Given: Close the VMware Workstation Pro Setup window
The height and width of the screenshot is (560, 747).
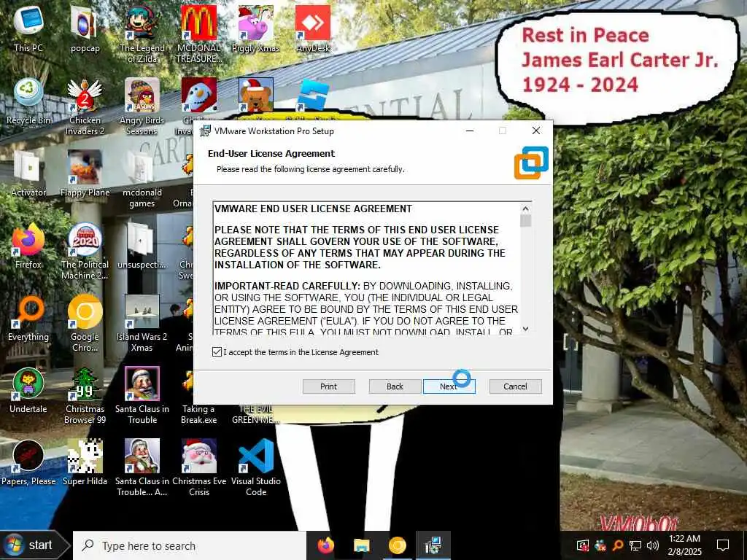Looking at the screenshot, I should point(536,131).
